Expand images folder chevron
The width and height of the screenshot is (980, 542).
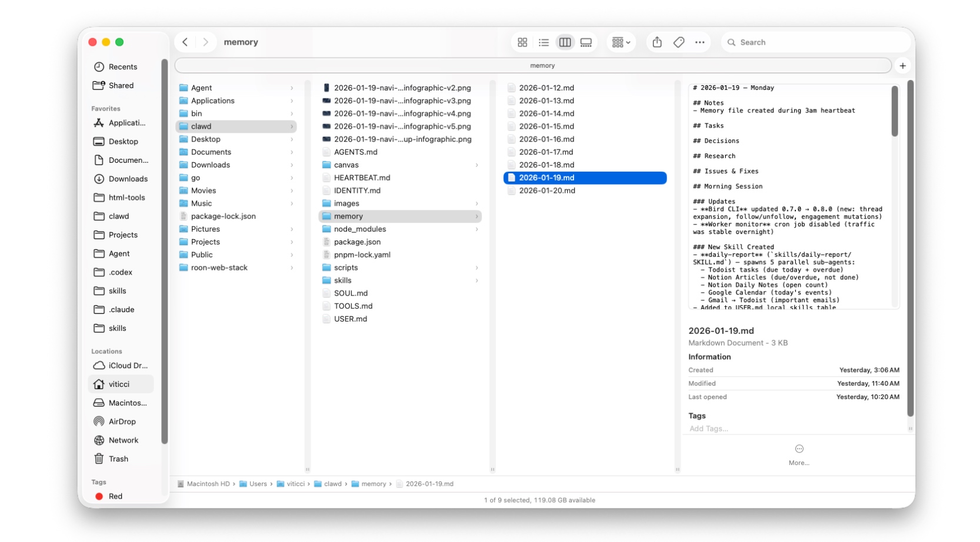click(477, 204)
